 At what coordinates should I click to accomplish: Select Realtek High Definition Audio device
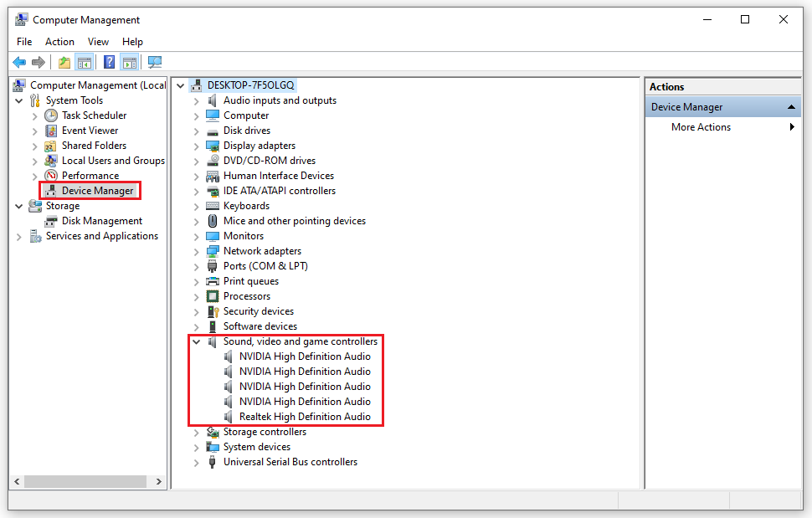(305, 416)
